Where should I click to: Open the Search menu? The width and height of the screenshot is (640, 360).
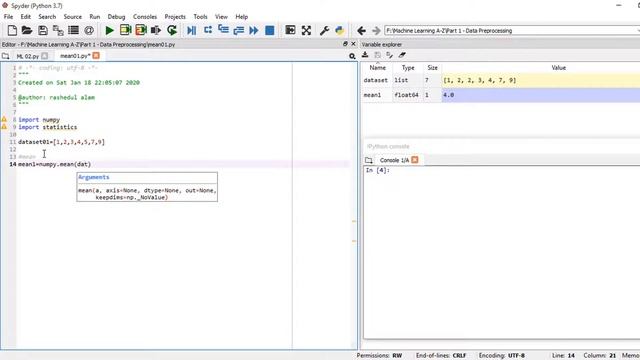47,17
